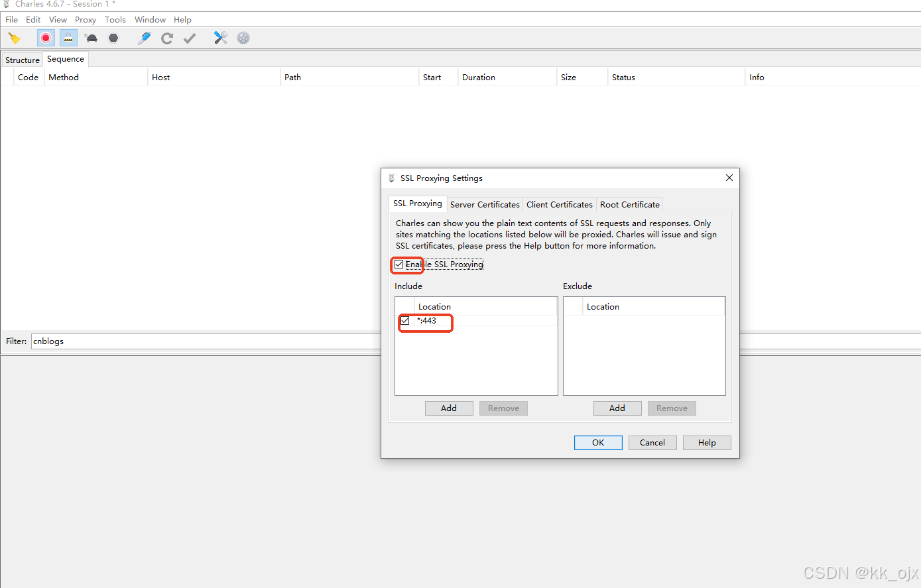Click the Exclude list Location header
This screenshot has width=921, height=588.
point(654,307)
